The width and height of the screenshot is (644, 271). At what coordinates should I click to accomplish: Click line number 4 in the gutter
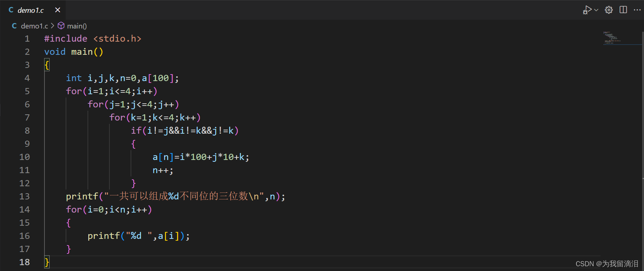(x=27, y=78)
